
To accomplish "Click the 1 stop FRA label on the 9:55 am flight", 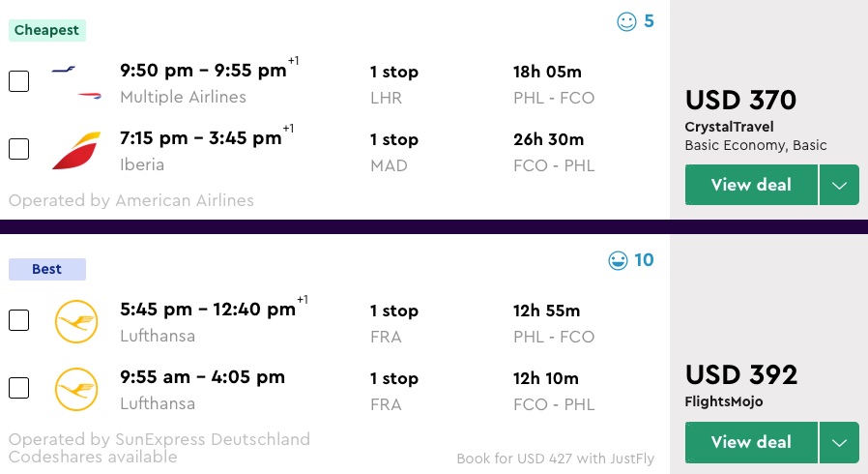I will 394,390.
